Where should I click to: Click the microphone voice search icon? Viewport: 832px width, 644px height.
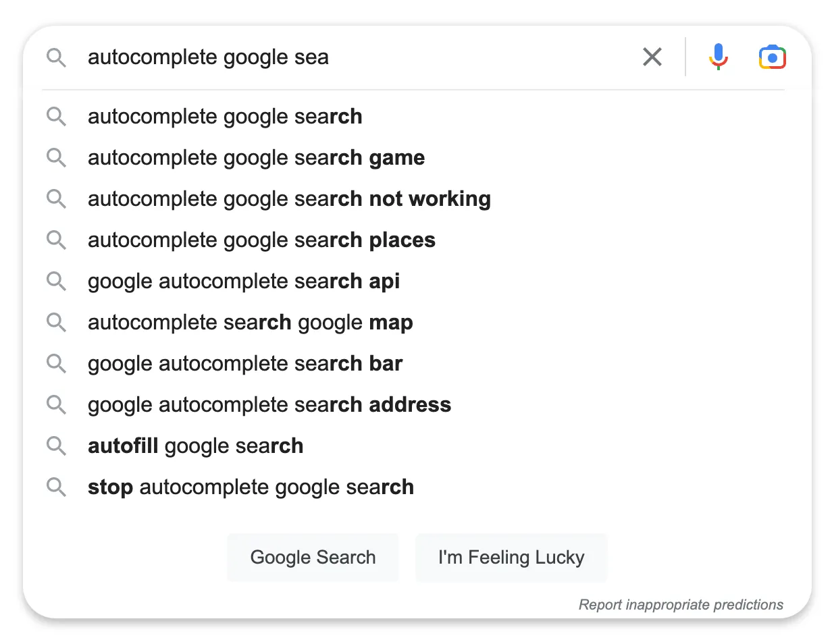tap(718, 57)
